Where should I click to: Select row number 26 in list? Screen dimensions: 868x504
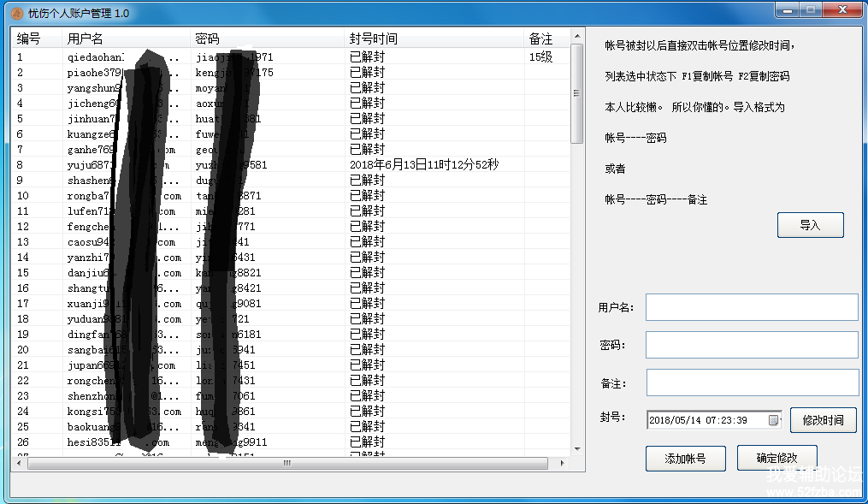point(291,442)
